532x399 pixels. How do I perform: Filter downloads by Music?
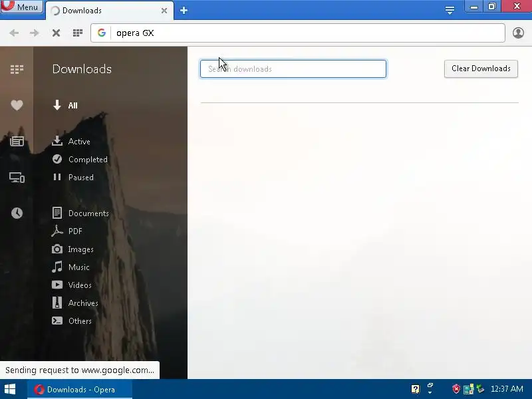tap(70, 267)
